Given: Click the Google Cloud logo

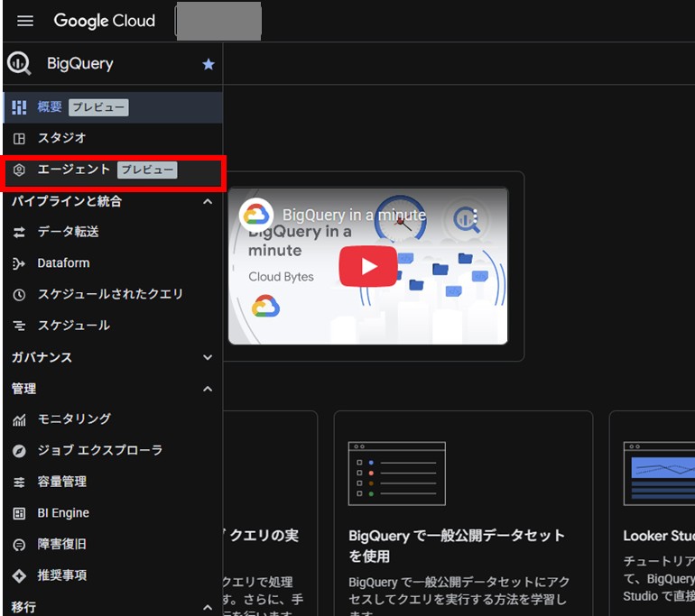Looking at the screenshot, I should coord(105,21).
